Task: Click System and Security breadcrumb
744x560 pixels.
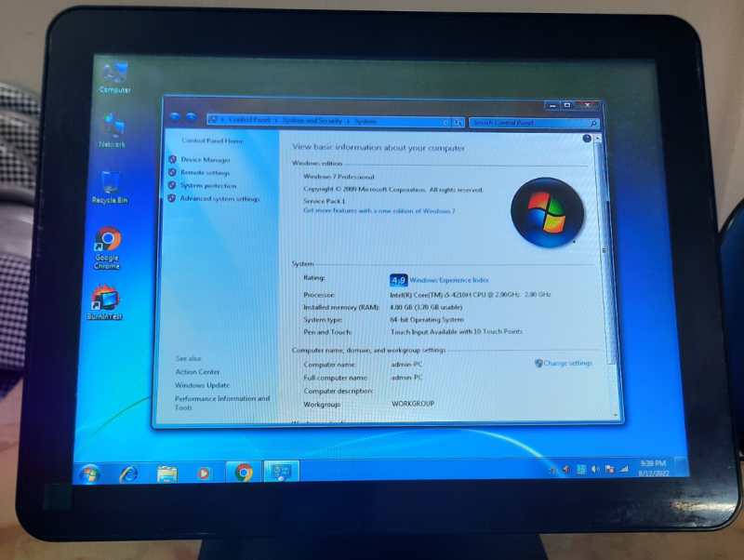Action: [x=312, y=121]
